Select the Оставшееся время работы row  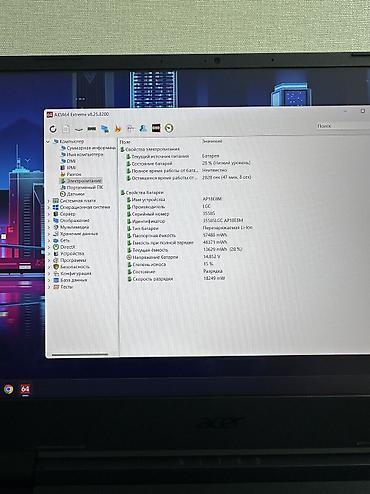click(x=188, y=178)
